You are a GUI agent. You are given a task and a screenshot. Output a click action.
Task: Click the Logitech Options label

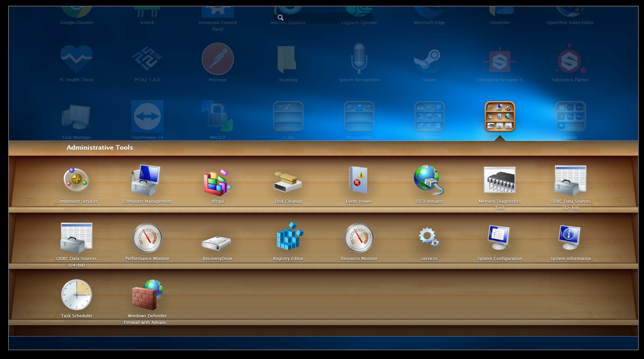359,23
